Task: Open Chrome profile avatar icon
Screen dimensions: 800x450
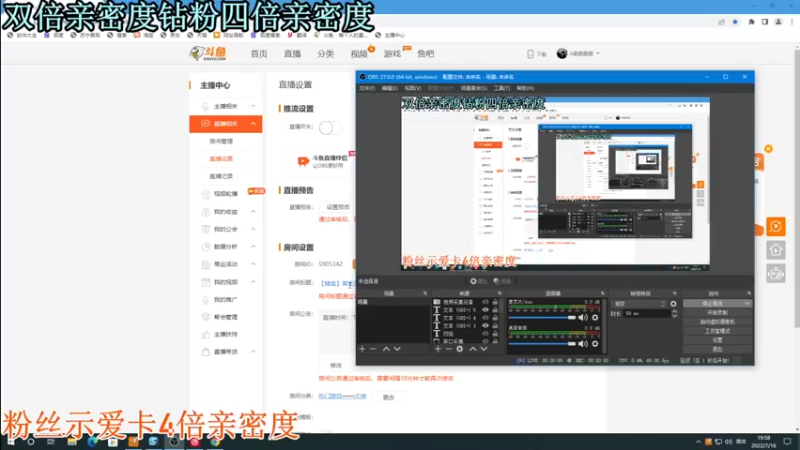Action: [x=778, y=22]
